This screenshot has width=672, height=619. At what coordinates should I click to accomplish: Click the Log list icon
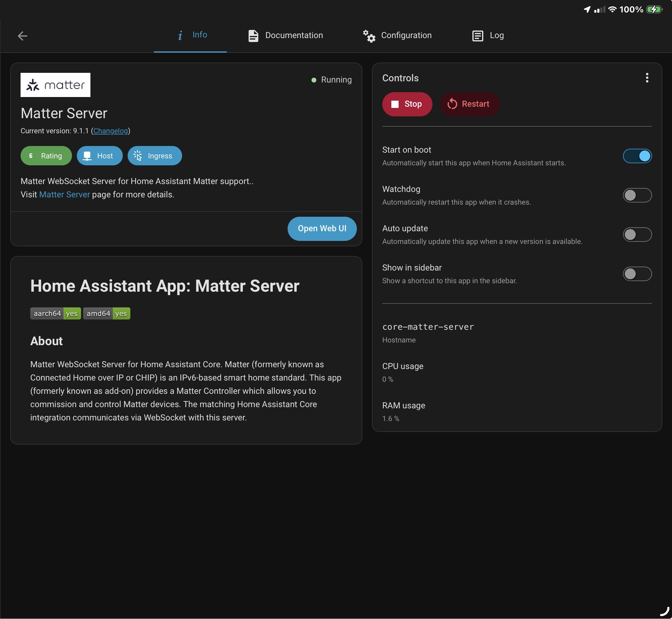[478, 36]
